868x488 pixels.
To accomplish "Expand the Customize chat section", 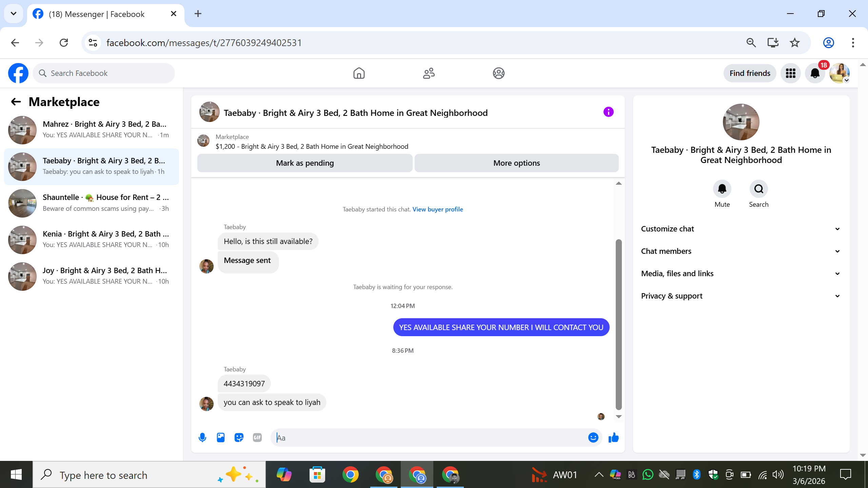I will coord(741,229).
